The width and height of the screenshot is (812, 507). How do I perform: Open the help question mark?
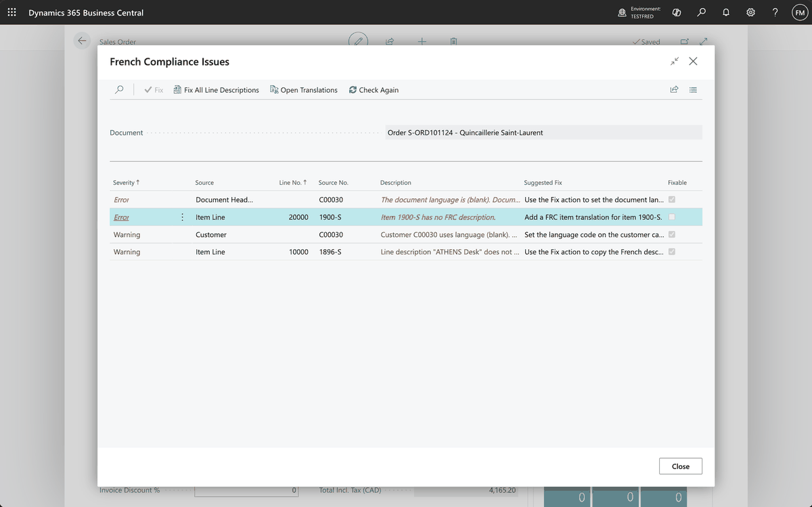(x=775, y=13)
